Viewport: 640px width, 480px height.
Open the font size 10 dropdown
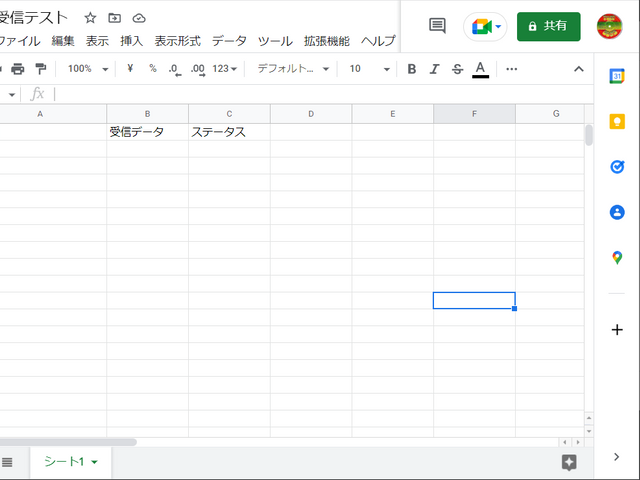click(369, 69)
